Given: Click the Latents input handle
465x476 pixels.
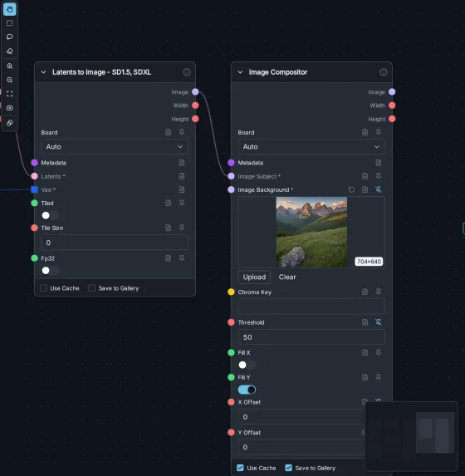Looking at the screenshot, I should [x=34, y=176].
